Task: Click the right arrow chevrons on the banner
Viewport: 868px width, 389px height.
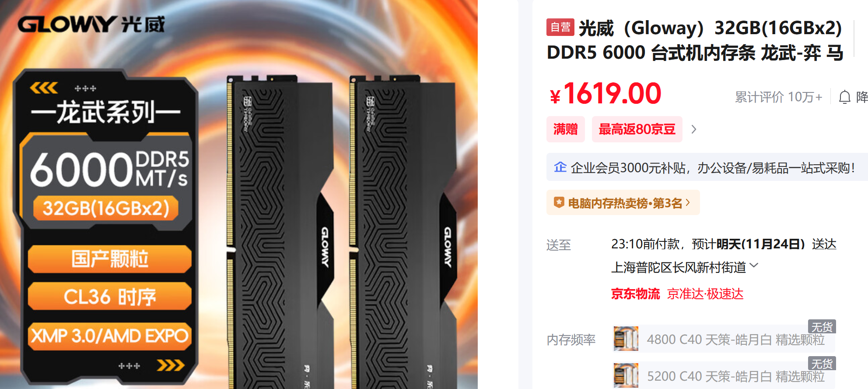Action: [171, 365]
